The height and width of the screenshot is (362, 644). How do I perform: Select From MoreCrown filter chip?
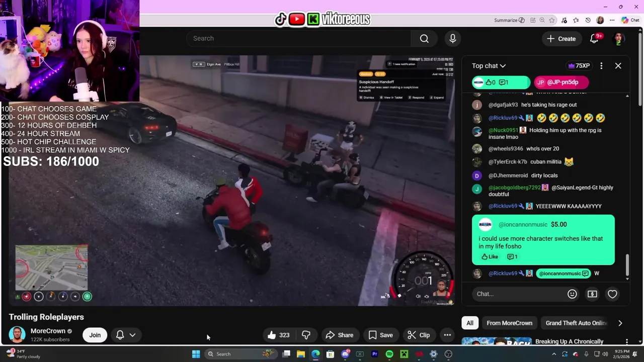click(x=509, y=323)
